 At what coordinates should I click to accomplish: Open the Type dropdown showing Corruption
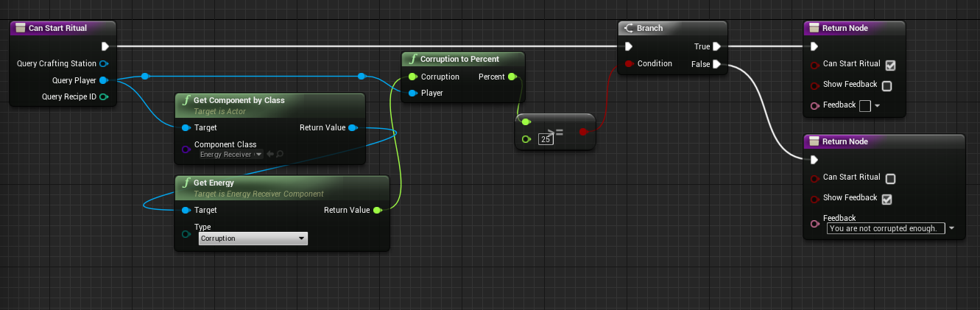click(x=253, y=239)
